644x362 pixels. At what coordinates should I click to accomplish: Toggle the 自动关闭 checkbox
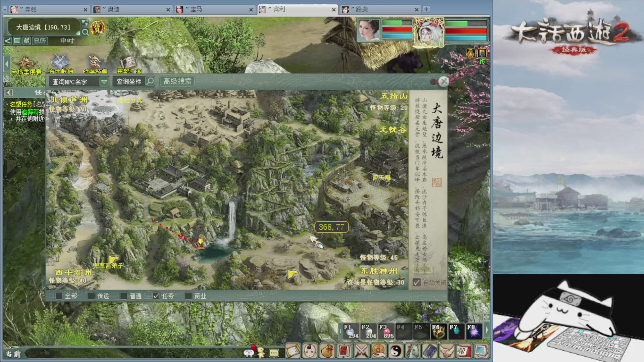coord(417,283)
